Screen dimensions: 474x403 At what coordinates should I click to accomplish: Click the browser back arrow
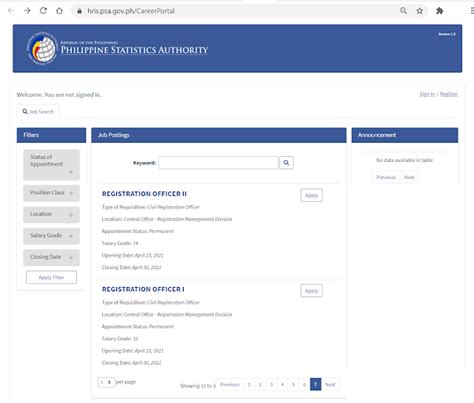click(11, 11)
